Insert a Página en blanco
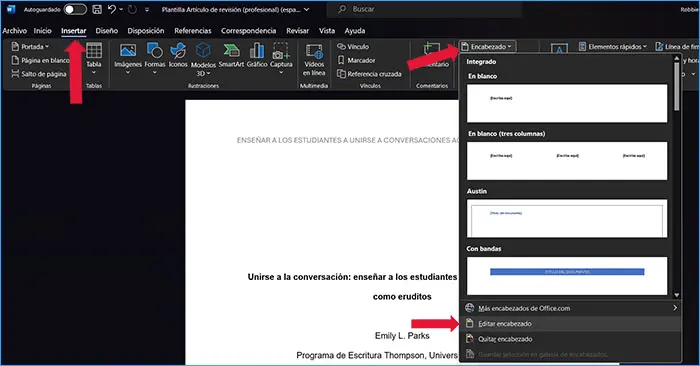Screen dimensions: 700x366 pyautogui.click(x=40, y=60)
